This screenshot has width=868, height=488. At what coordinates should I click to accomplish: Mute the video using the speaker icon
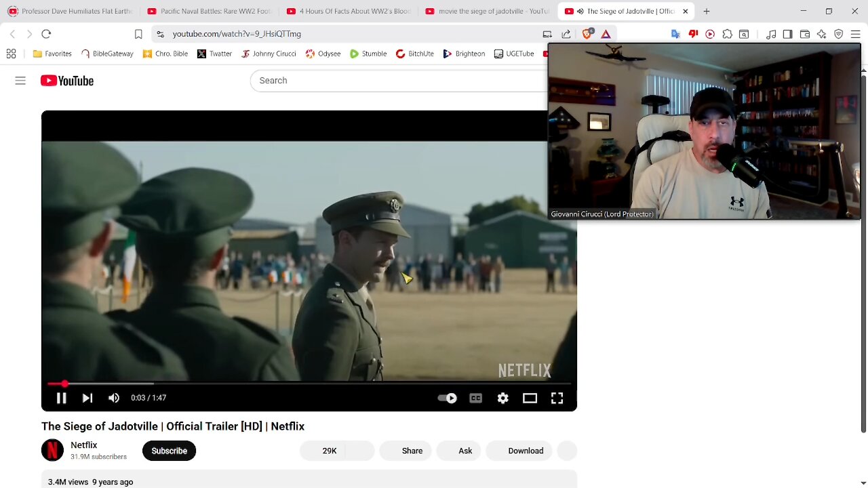pos(114,398)
